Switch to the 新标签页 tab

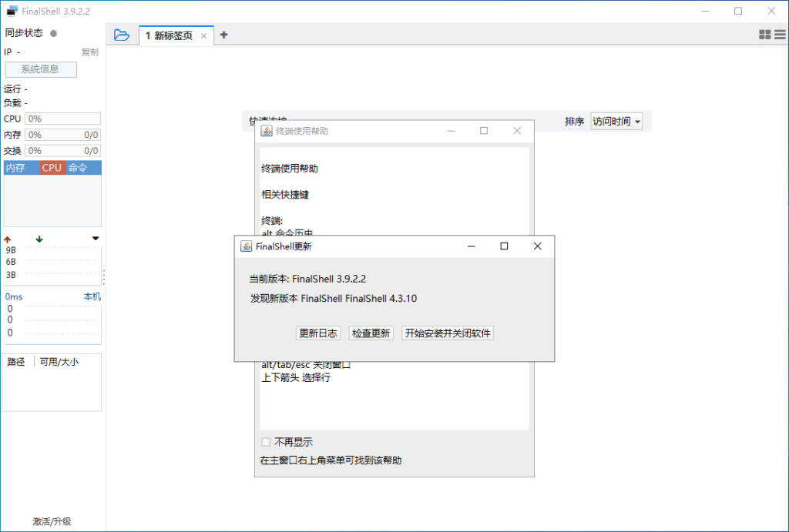pos(170,35)
